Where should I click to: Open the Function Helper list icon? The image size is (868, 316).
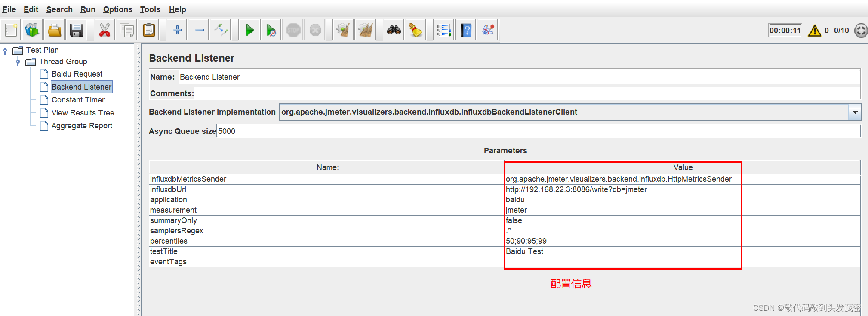443,30
